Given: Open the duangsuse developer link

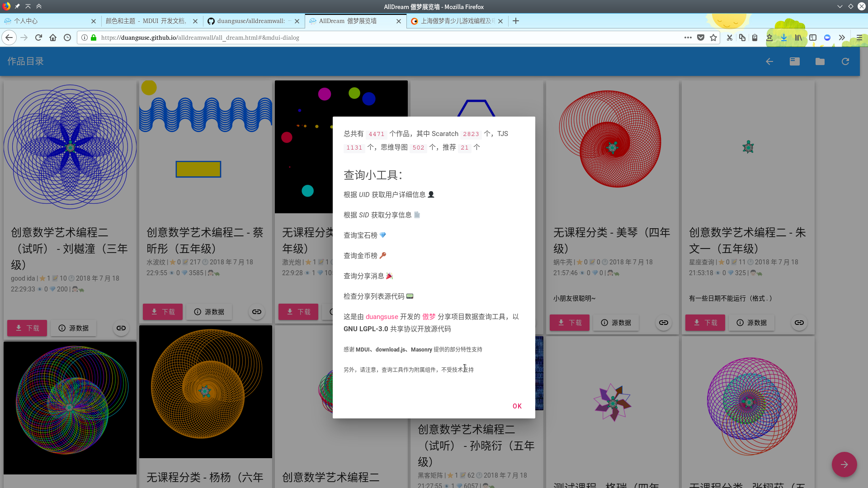Looking at the screenshot, I should tap(382, 317).
